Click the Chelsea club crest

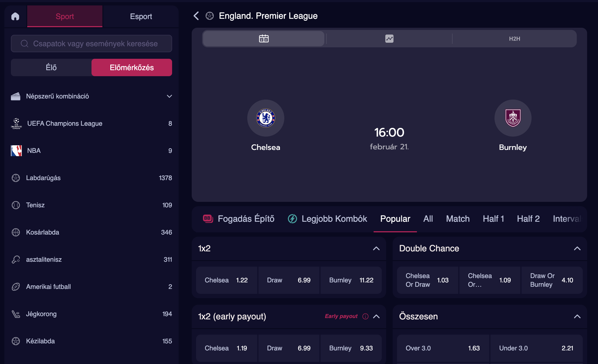[x=266, y=118]
